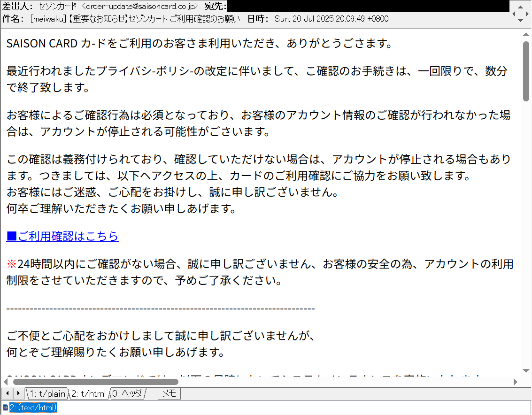Viewport: 532px width, 415px height.
Task: Click the header pane right arrow
Action: pyautogui.click(x=527, y=14)
